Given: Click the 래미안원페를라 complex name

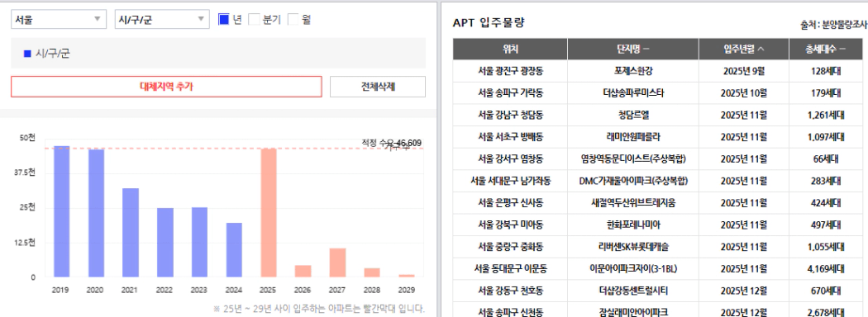Looking at the screenshot, I should (x=633, y=137).
